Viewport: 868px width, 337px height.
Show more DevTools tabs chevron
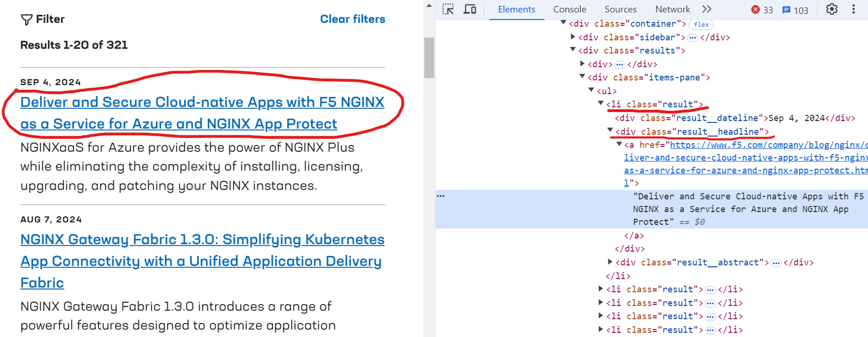click(707, 9)
